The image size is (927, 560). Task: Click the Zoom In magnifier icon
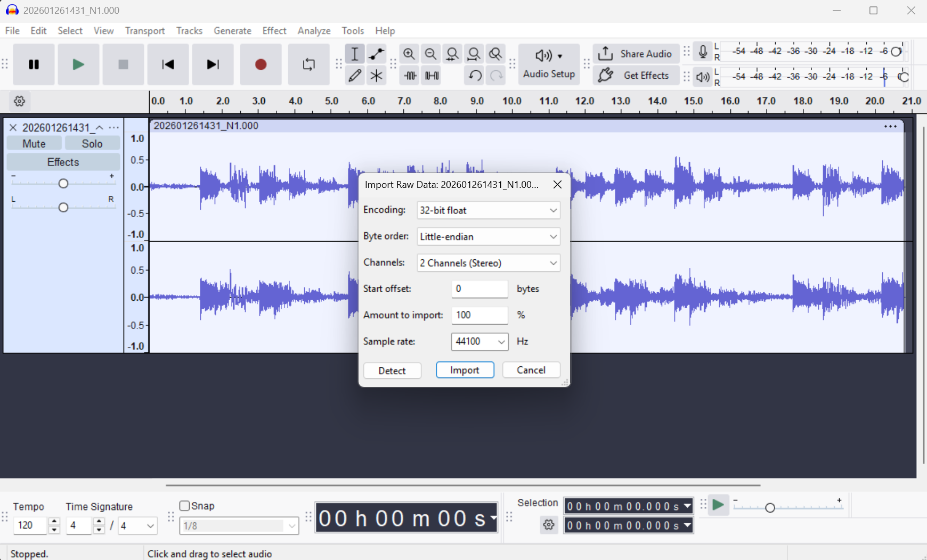tap(409, 54)
